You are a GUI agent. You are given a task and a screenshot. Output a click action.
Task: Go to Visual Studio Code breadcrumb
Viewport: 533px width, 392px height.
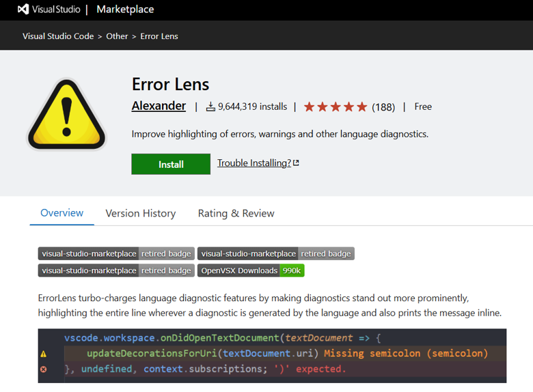tap(58, 36)
